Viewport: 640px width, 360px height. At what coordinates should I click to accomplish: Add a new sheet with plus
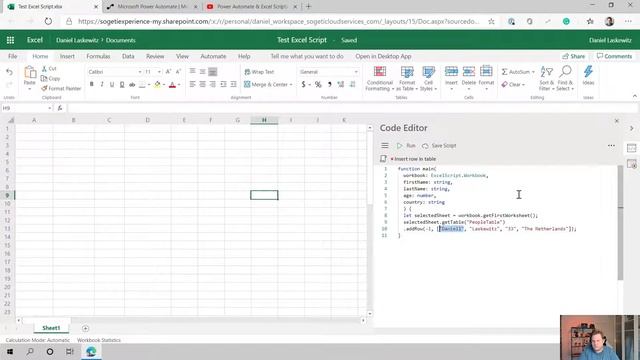[x=85, y=328]
